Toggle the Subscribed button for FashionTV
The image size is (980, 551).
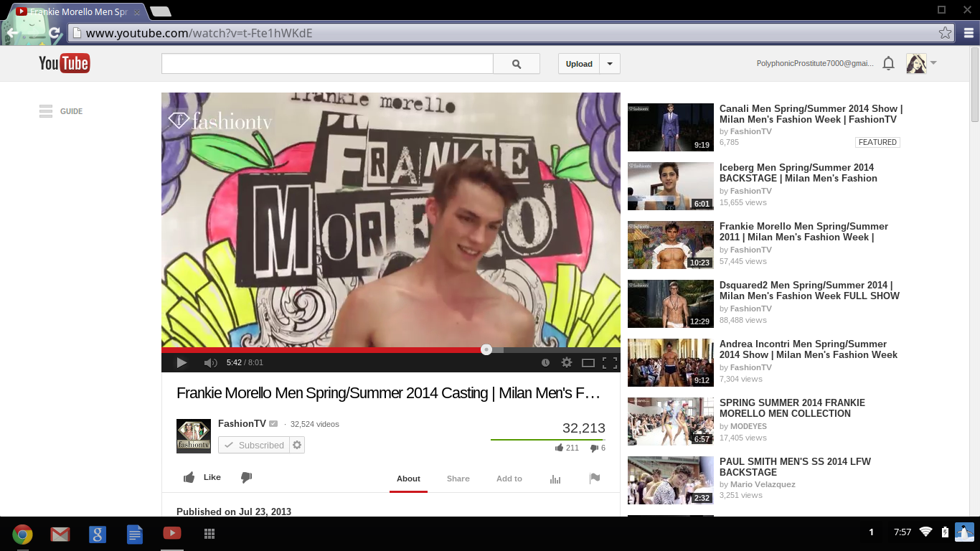(254, 446)
